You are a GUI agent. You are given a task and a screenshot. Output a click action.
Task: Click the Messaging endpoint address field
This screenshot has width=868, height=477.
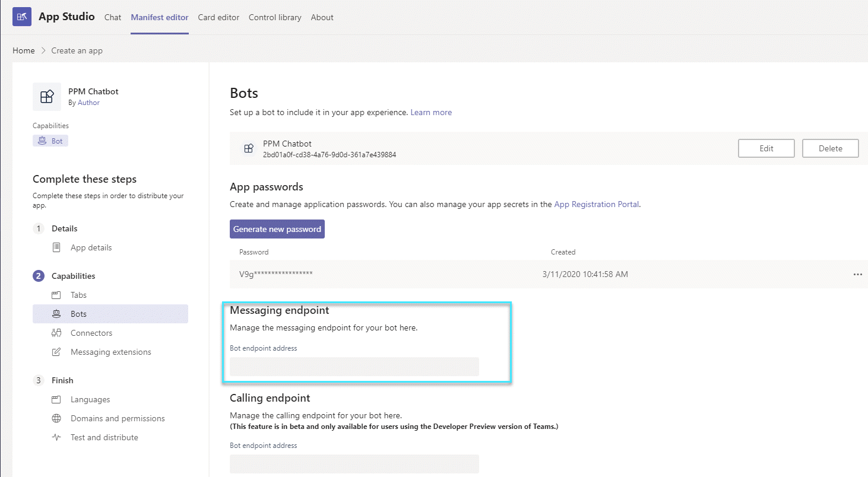tap(354, 367)
